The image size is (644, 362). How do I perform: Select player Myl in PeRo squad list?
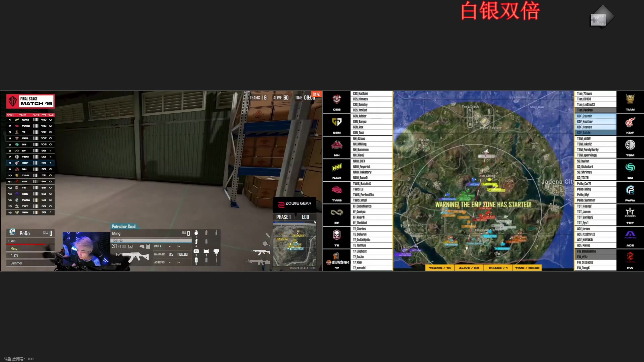30,241
